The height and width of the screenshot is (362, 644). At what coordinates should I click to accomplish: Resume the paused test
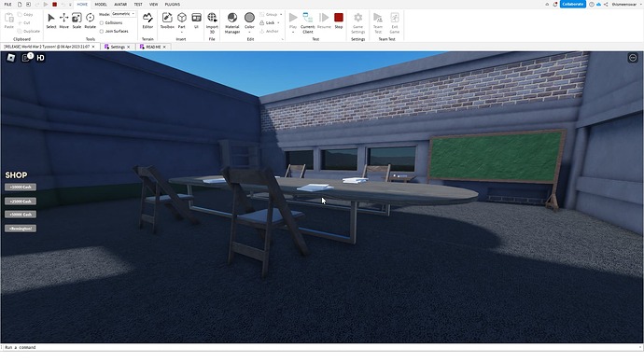click(324, 21)
